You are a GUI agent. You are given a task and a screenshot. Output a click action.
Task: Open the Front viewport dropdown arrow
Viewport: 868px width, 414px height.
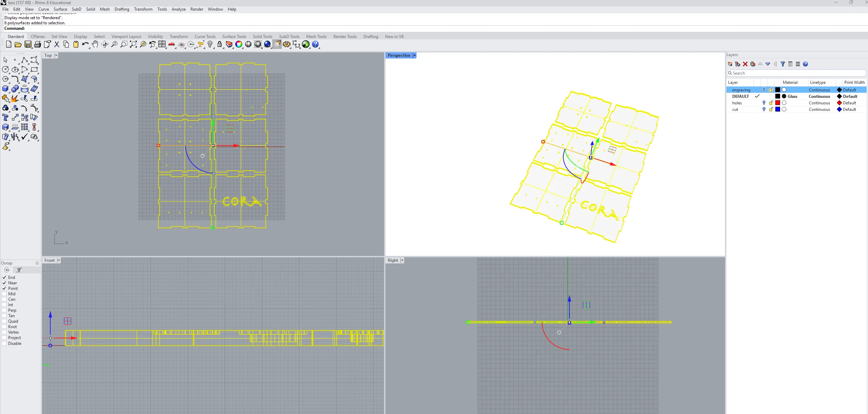pos(59,260)
